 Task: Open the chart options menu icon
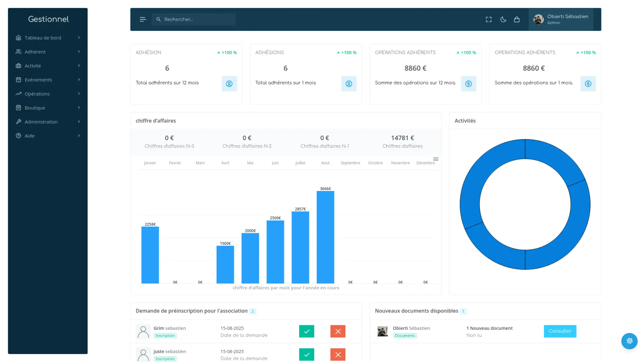coord(436,159)
